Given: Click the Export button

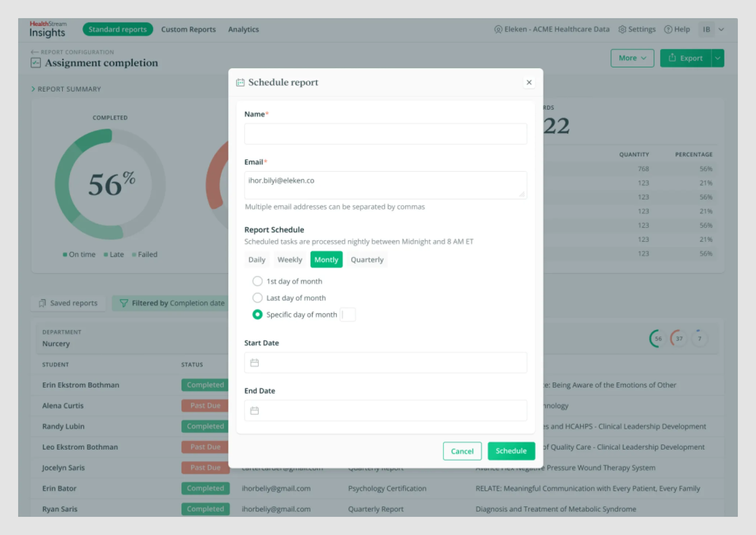Looking at the screenshot, I should tap(685, 58).
